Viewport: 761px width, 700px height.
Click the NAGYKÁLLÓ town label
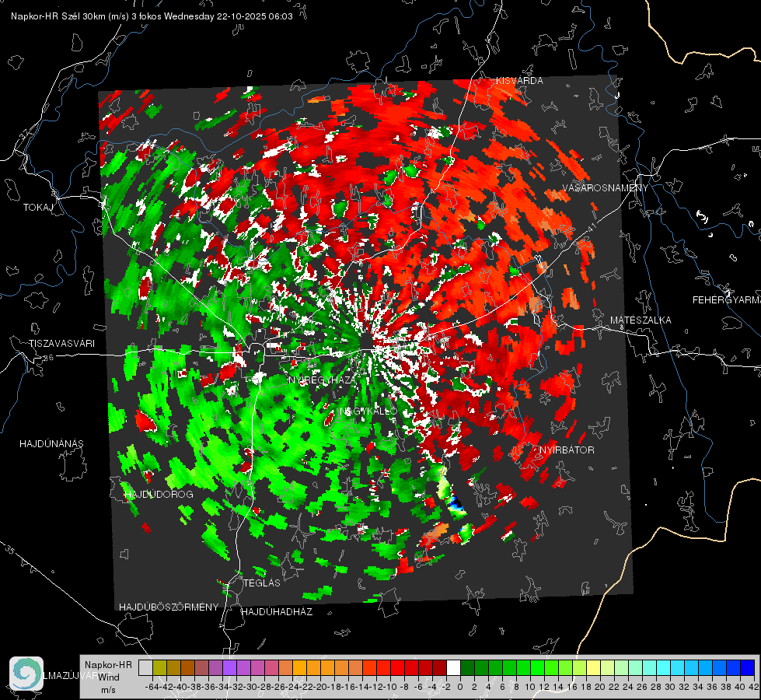click(x=368, y=411)
